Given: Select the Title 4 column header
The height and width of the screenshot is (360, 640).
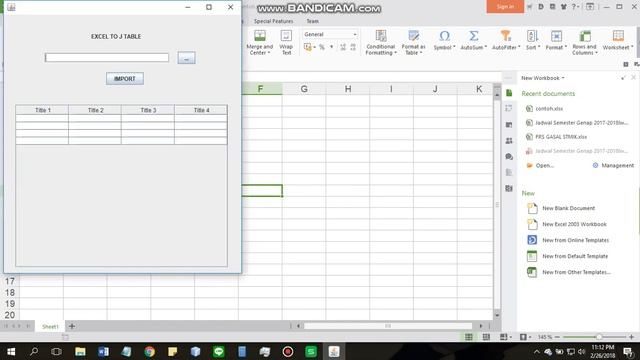Looking at the screenshot, I should [201, 110].
